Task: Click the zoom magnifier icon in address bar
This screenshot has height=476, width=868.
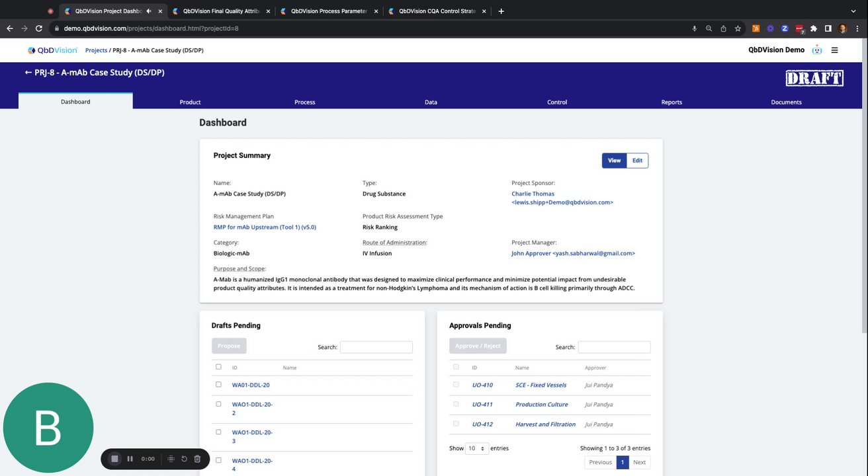Action: [709, 28]
